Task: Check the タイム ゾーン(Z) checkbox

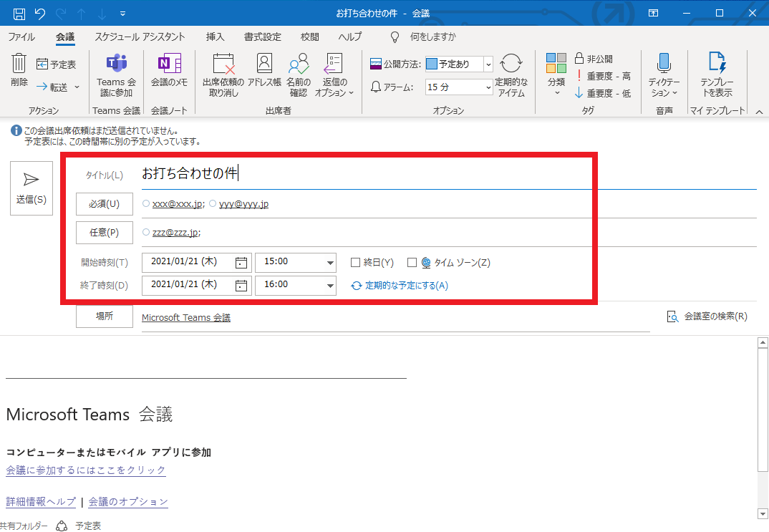Action: (x=412, y=263)
